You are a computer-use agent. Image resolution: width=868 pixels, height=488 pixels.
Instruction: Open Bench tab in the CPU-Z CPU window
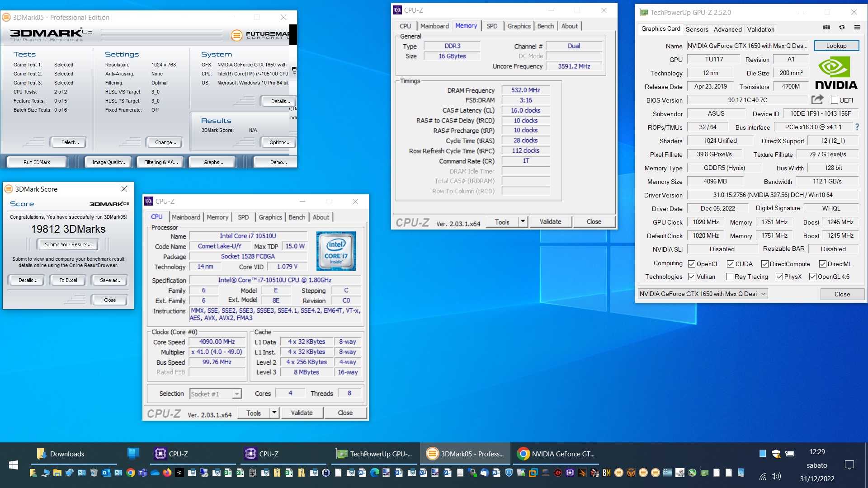click(x=297, y=217)
